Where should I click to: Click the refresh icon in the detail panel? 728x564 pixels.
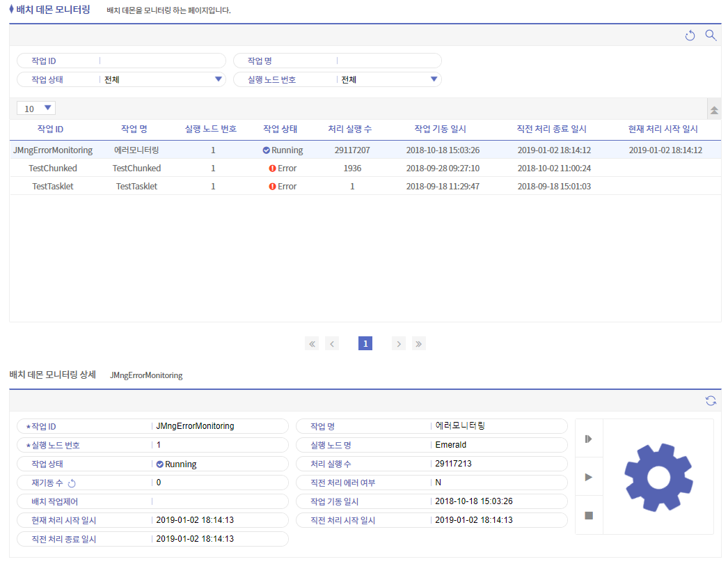coord(711,400)
